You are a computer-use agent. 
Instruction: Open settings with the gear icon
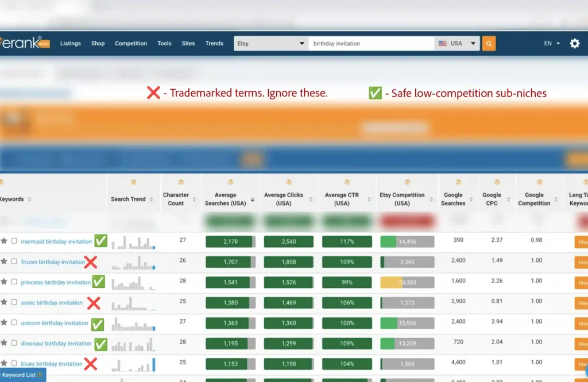[x=574, y=44]
